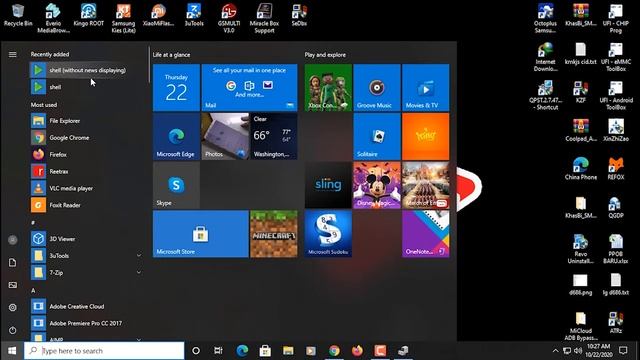Open REFOX desktop shortcut
Screen dimensions: 640x360
pyautogui.click(x=616, y=168)
